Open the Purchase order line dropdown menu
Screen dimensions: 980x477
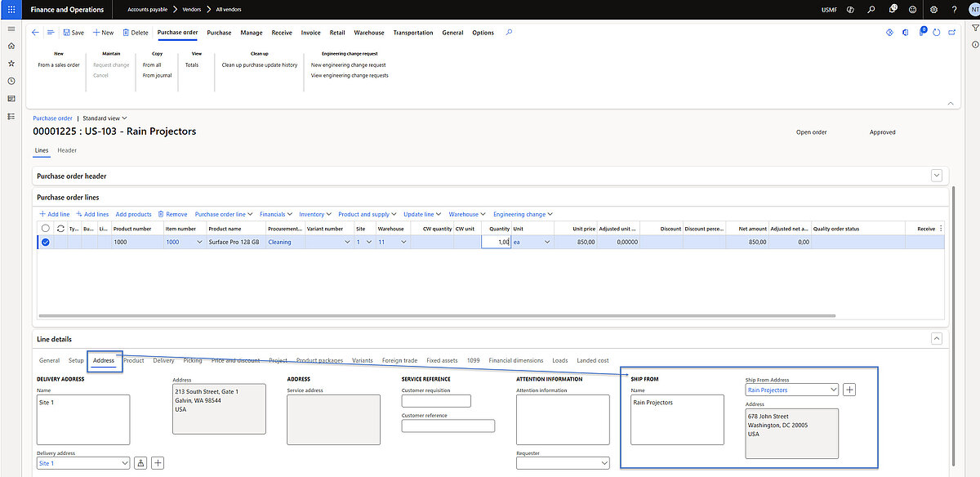tap(225, 214)
